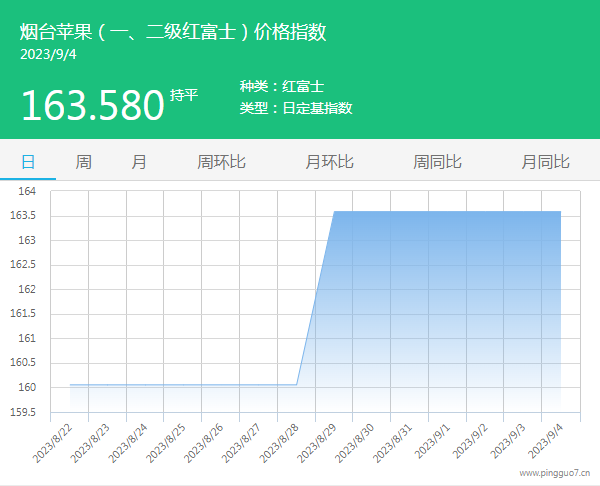Select the 日 daily tab
600x486 pixels.
click(28, 161)
